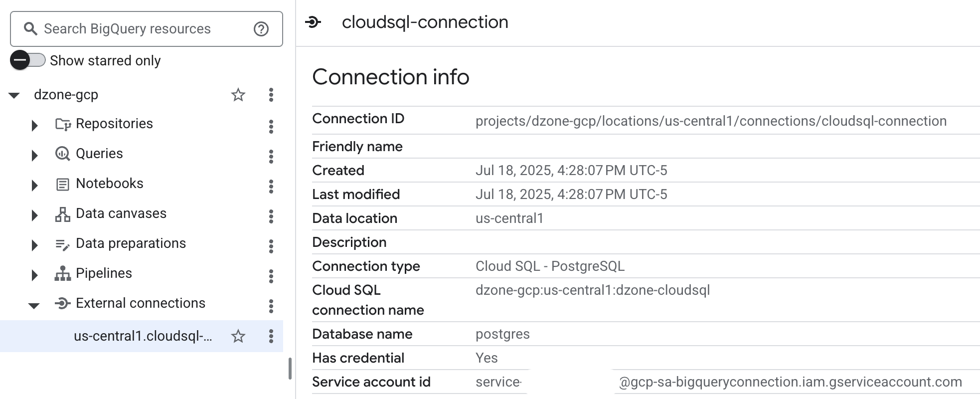Click the Pipelines hierarchy icon
Image resolution: width=980 pixels, height=399 pixels.
(x=62, y=273)
